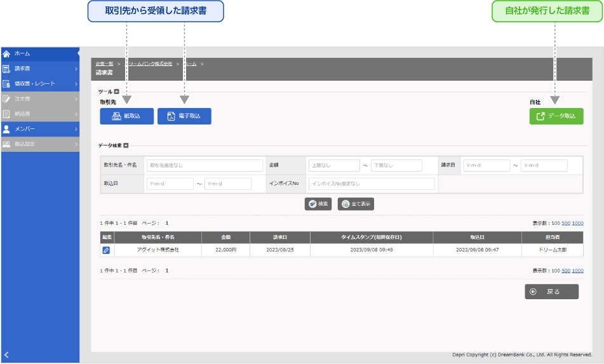Set upper display count to 500

tap(565, 224)
